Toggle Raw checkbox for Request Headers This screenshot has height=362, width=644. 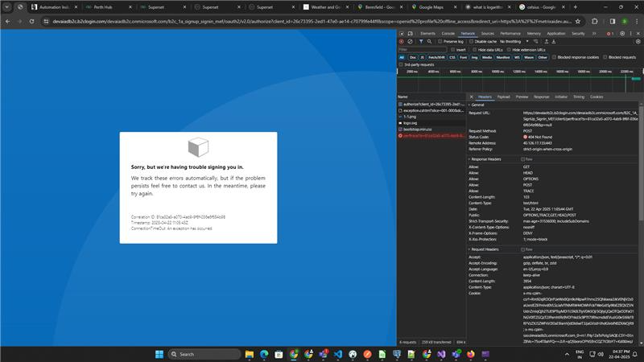tap(522, 249)
